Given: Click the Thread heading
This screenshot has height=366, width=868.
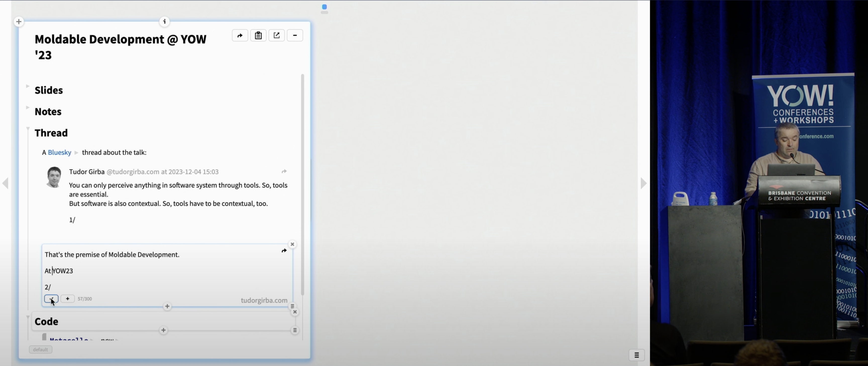Looking at the screenshot, I should click(x=51, y=133).
